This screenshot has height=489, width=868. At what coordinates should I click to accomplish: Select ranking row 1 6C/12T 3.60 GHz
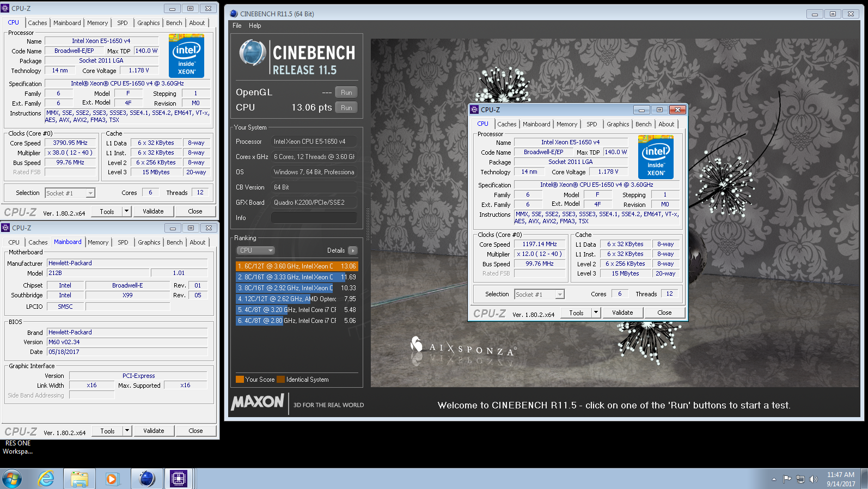click(297, 266)
